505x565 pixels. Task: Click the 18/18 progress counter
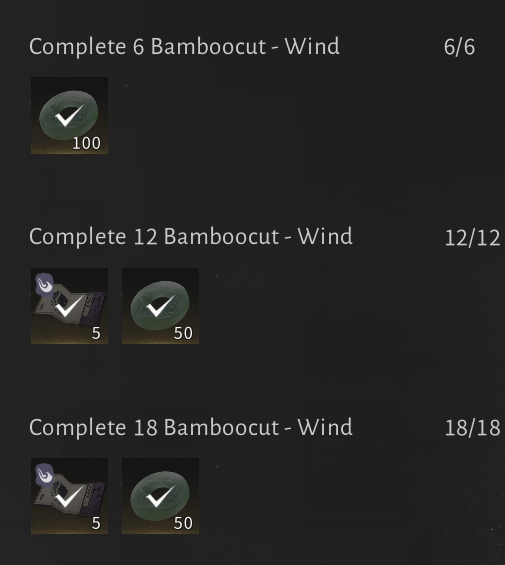472,428
